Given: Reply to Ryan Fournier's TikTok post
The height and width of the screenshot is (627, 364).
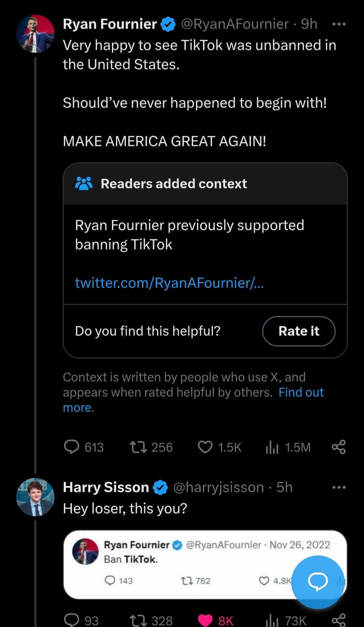Looking at the screenshot, I should 71,447.
